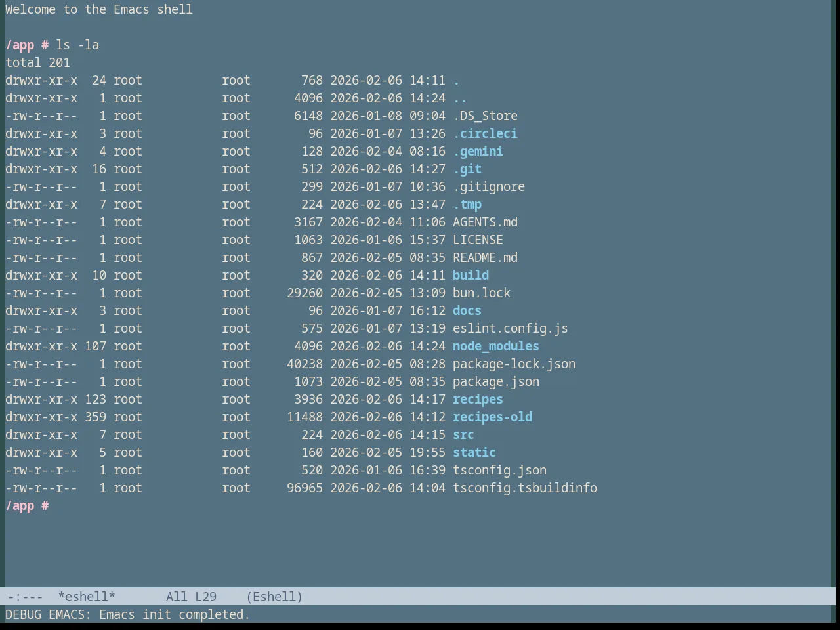840x630 pixels.
Task: Click the tsconfig.tsbuildinfo filename
Action: (x=525, y=488)
